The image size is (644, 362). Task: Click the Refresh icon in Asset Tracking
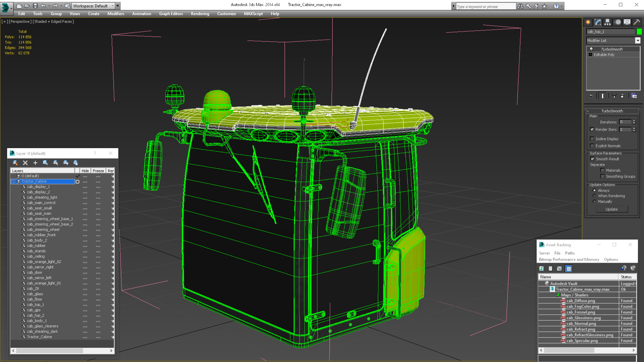tap(542, 269)
